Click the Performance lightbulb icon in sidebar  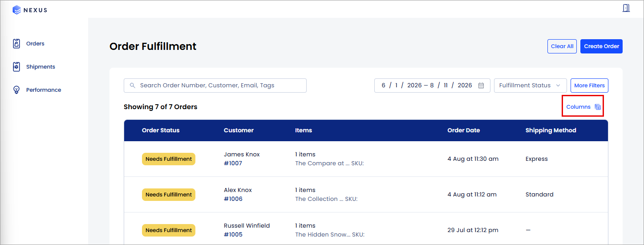point(16,90)
